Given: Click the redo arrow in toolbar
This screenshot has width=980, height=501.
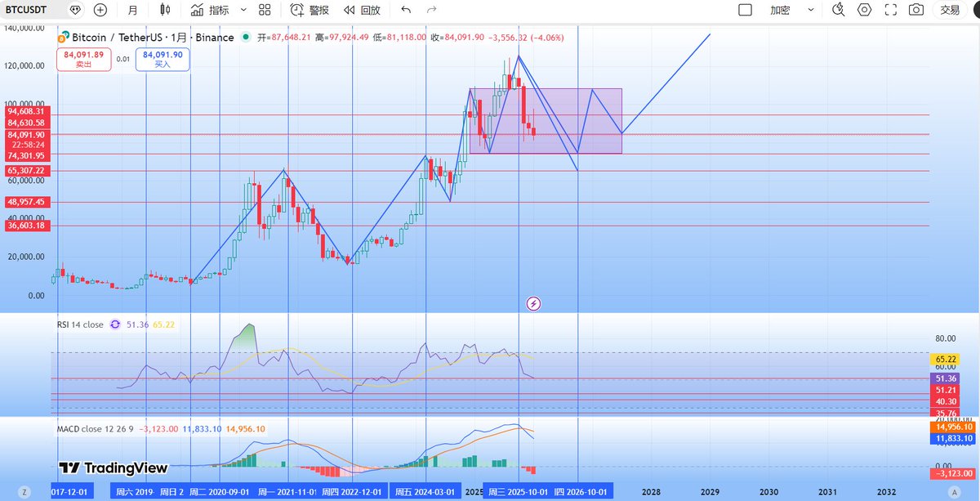Looking at the screenshot, I should (430, 10).
